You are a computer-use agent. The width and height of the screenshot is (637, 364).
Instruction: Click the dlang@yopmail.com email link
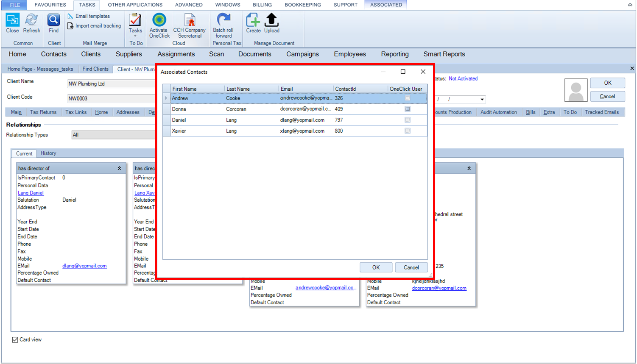(x=84, y=266)
